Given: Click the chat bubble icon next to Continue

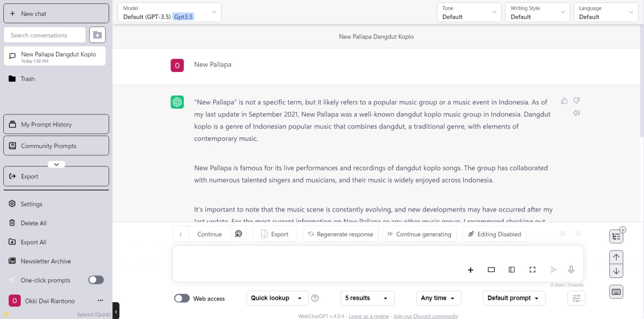Looking at the screenshot, I should (x=238, y=234).
